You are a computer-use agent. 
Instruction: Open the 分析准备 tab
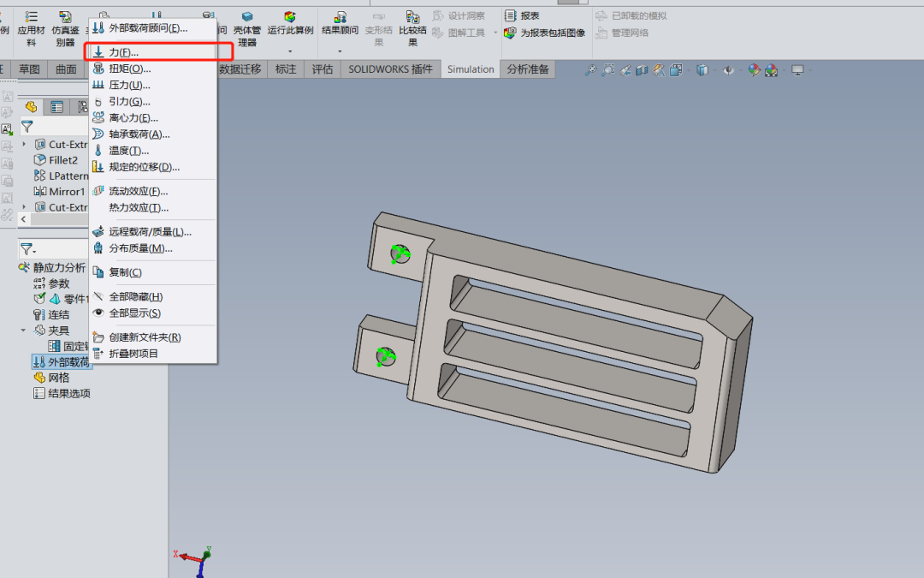point(527,69)
